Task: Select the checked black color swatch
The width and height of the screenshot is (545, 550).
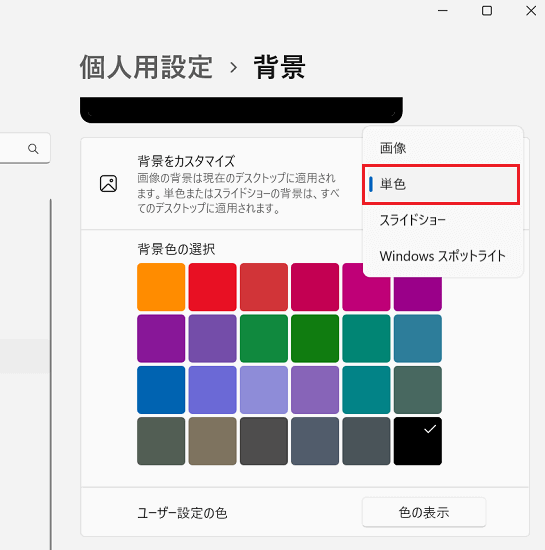Action: tap(418, 441)
